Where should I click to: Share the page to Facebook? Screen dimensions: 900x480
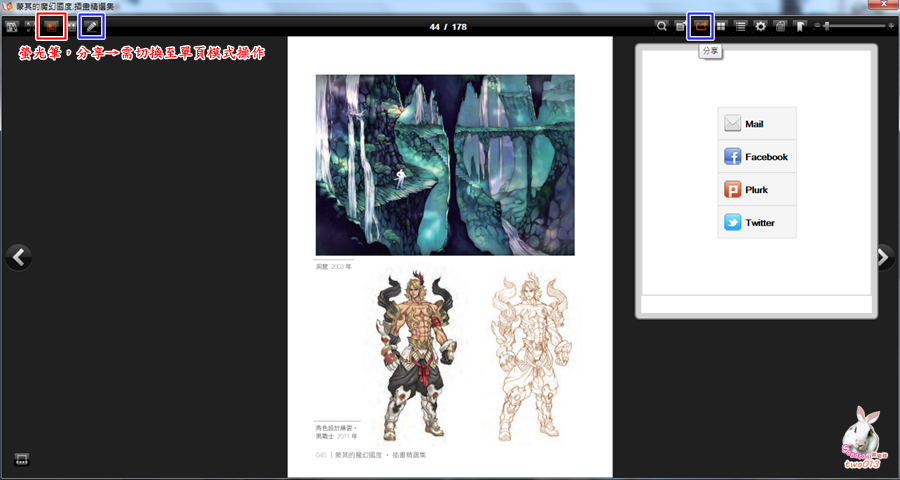[757, 157]
